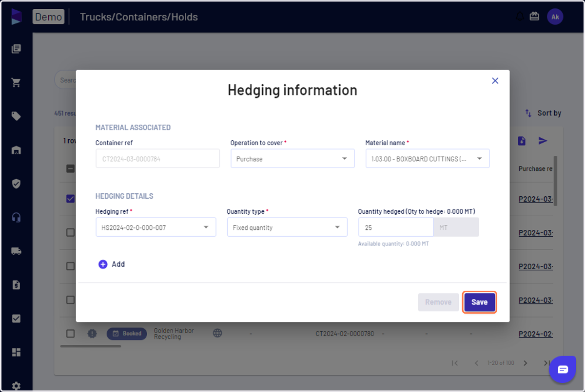
Task: Click the Container ref field
Action: (x=157, y=159)
